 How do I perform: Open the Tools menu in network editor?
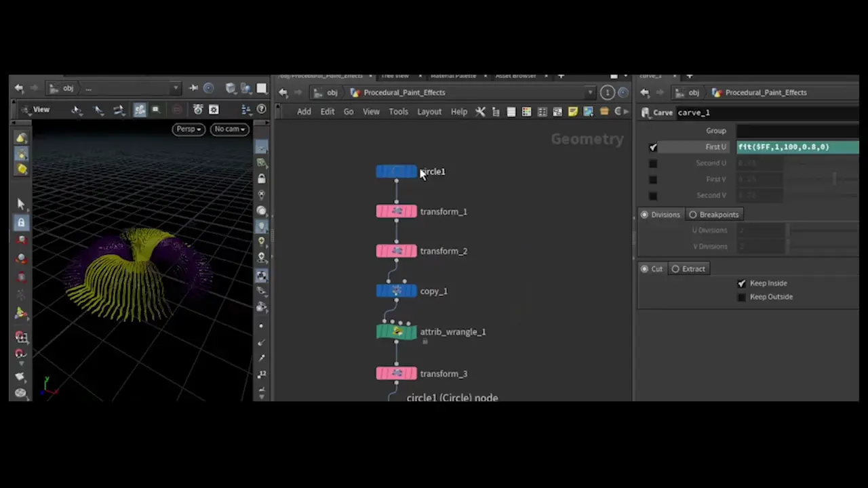pos(399,111)
